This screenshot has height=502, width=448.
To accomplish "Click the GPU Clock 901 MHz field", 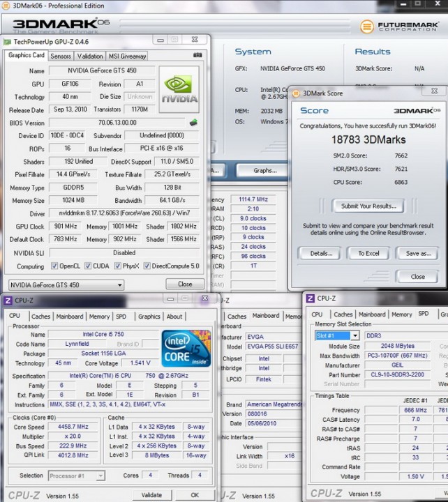I will 66,226.
